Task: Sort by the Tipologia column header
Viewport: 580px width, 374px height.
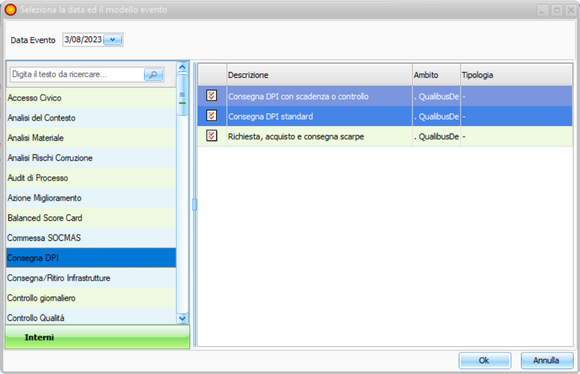Action: point(516,75)
